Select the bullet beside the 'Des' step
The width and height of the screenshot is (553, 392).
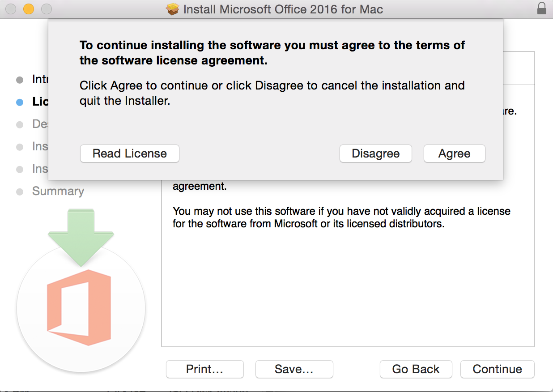coord(20,124)
